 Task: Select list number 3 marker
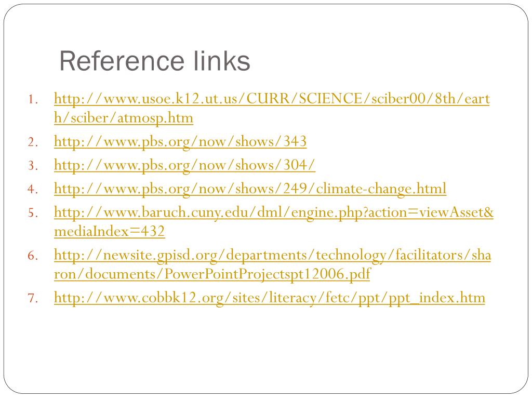(x=33, y=166)
